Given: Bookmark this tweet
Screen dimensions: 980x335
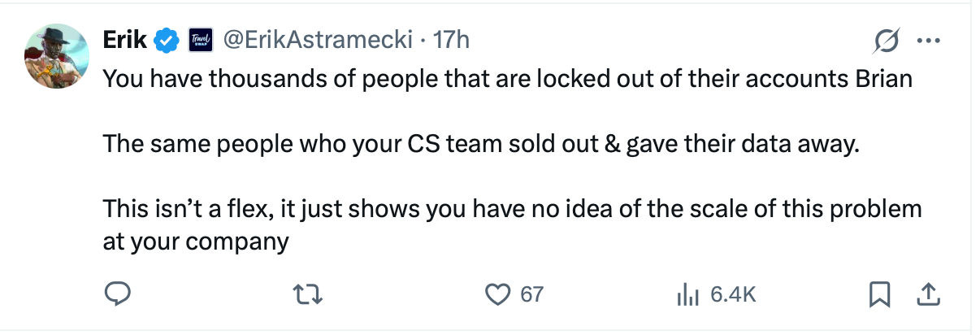Looking at the screenshot, I should click(x=878, y=294).
